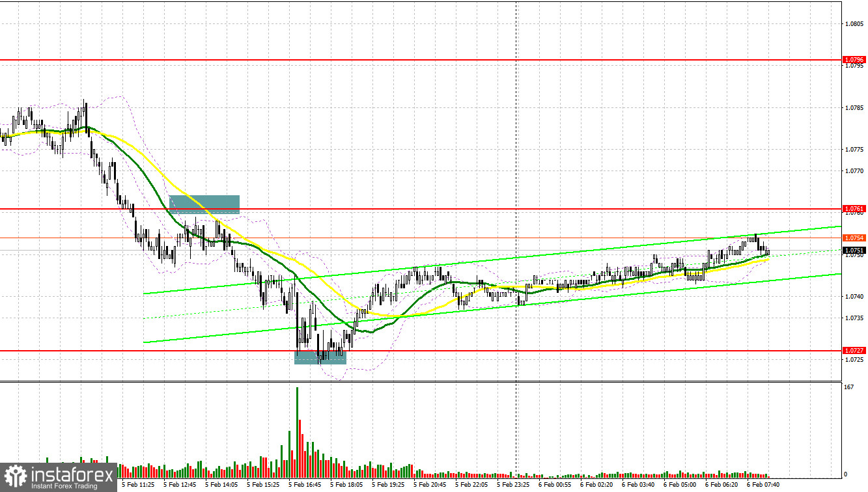This screenshot has width=868, height=492.
Task: Click the 6 Feb 06:20 time label
Action: click(x=721, y=485)
